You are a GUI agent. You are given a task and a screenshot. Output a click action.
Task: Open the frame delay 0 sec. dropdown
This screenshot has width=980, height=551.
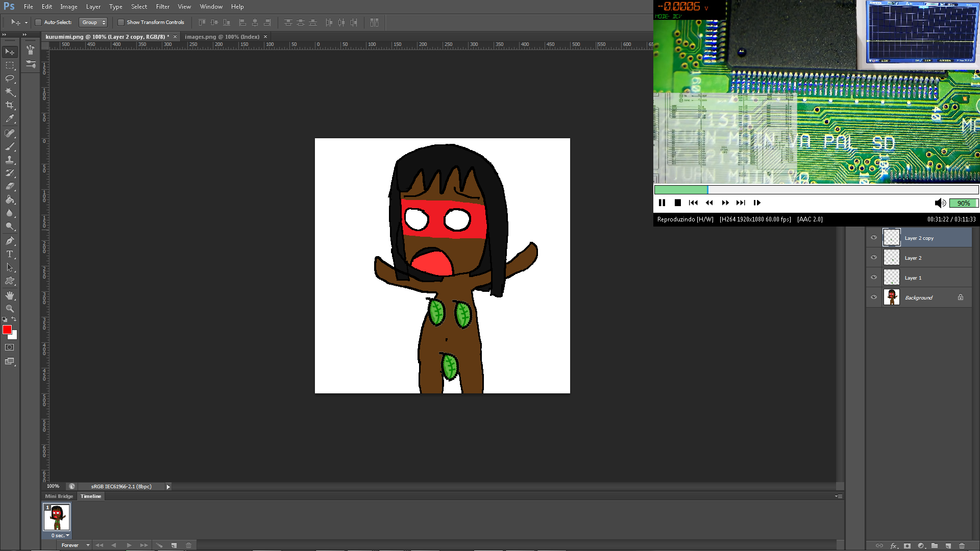[60, 535]
